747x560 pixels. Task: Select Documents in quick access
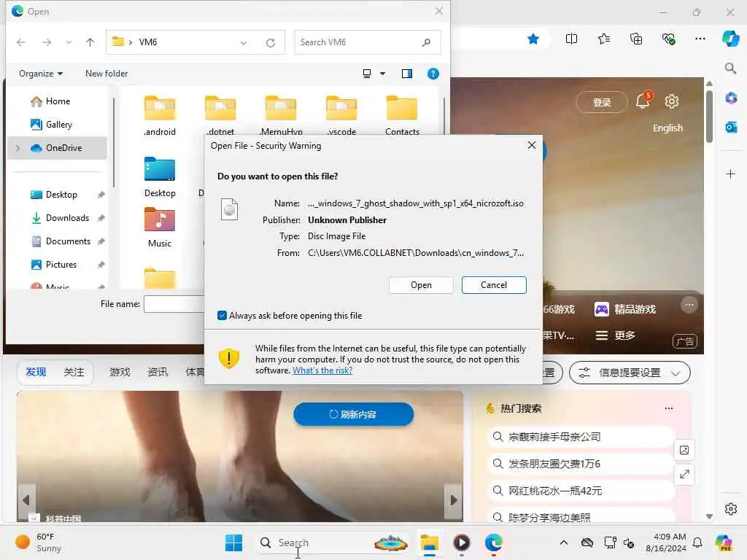pyautogui.click(x=68, y=241)
